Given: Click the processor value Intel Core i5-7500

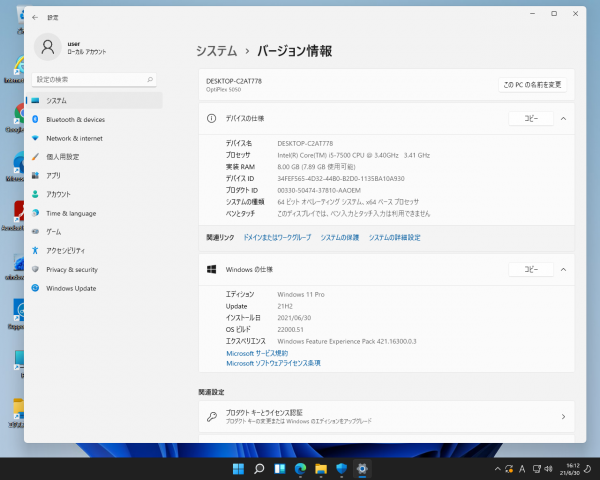Looking at the screenshot, I should [353, 155].
